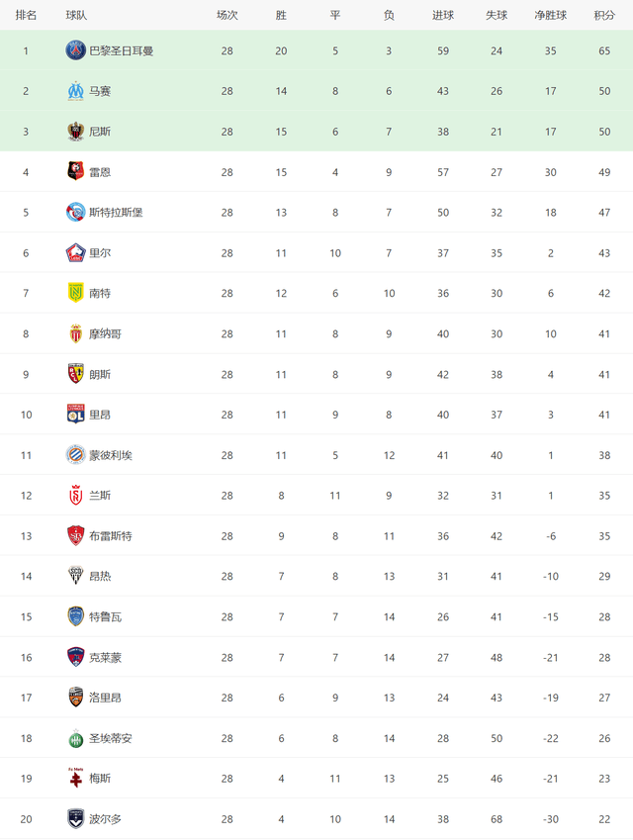Sort by the 净胜球 column header

click(551, 16)
